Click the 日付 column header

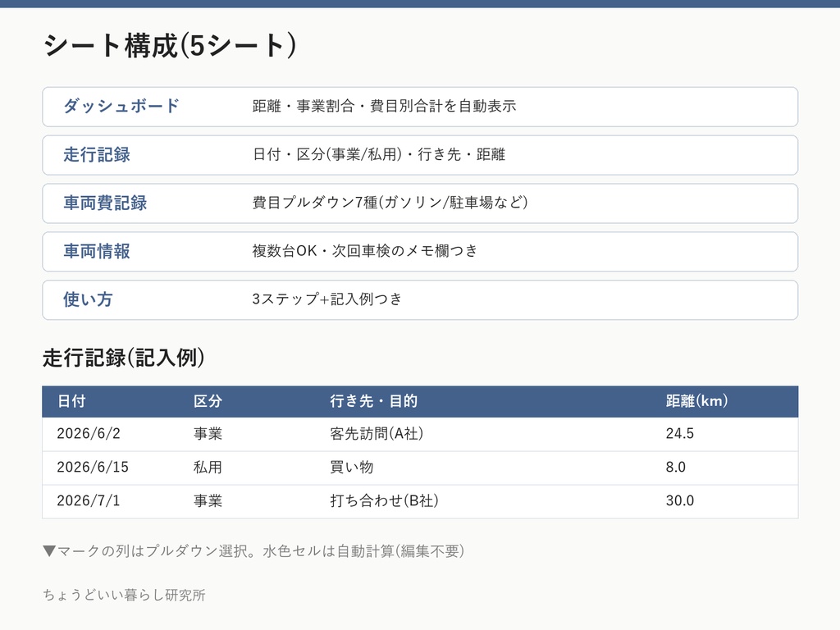coord(71,401)
